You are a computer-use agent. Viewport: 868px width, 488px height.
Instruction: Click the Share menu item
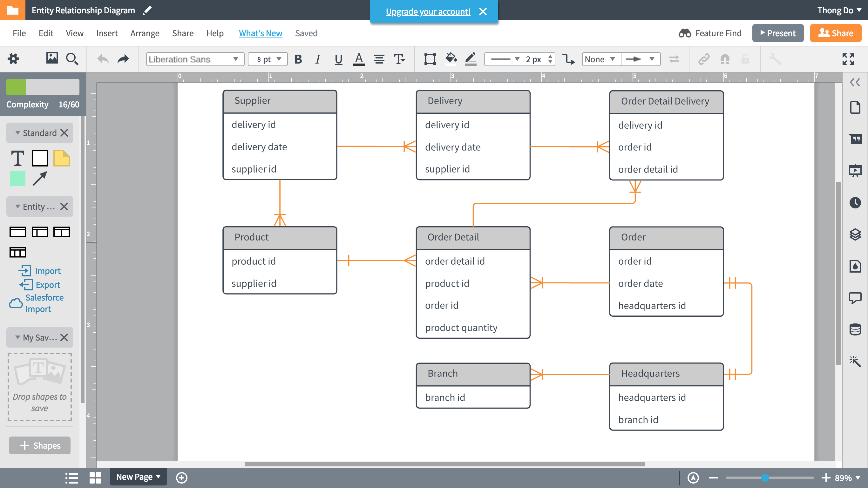182,33
